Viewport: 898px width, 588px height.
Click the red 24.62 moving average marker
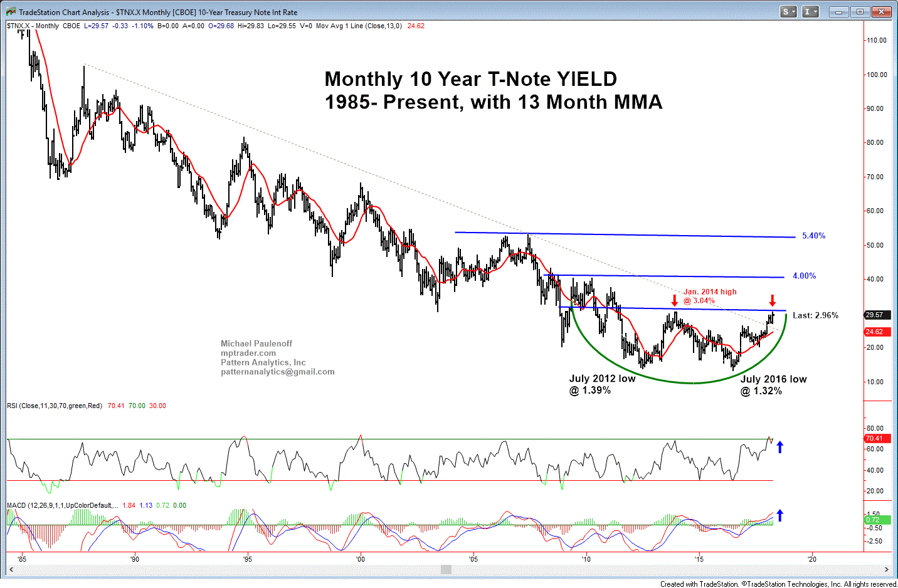point(876,332)
